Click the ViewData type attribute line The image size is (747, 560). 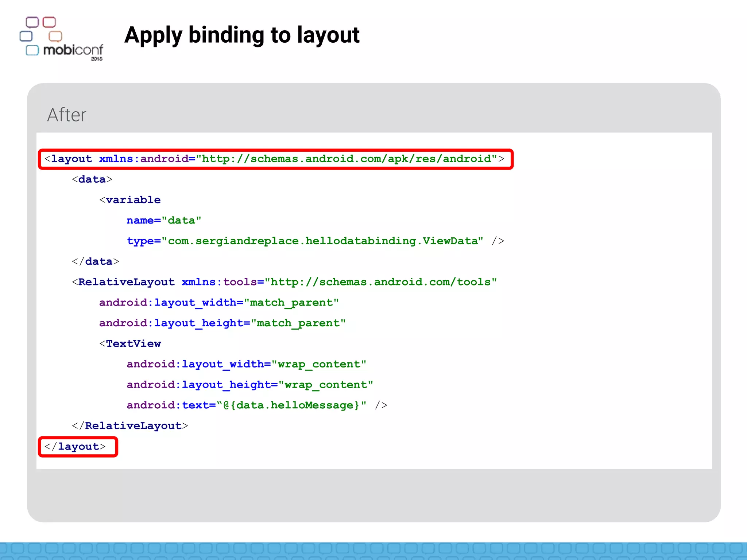point(315,241)
